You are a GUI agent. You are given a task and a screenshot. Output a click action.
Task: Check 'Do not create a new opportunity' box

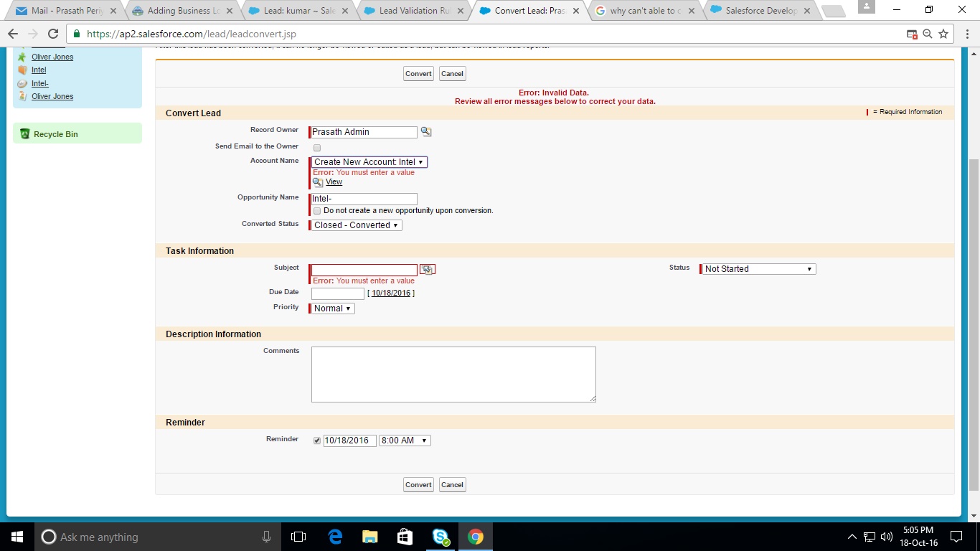(x=317, y=211)
